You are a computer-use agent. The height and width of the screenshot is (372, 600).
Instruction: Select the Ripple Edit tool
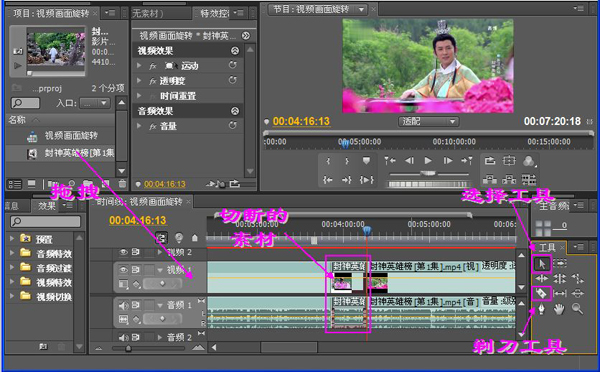pyautogui.click(x=541, y=279)
